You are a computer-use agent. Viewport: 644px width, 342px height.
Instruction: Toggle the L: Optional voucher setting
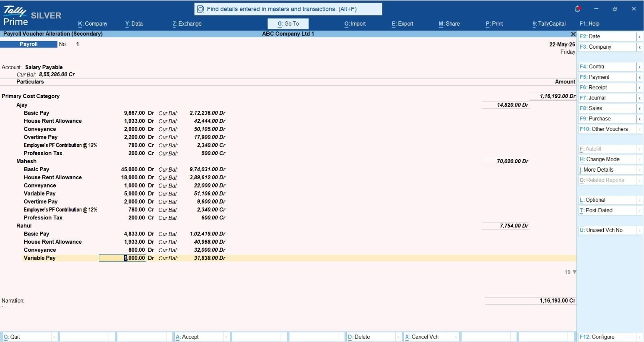click(608, 200)
